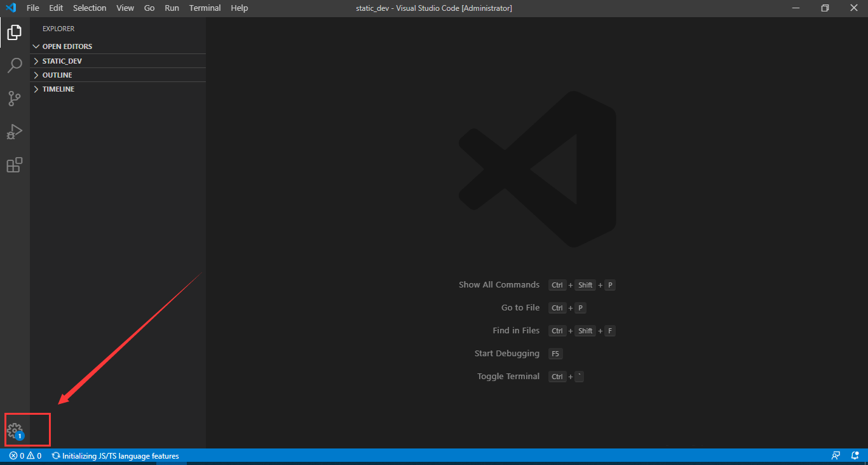Viewport: 868px width, 465px height.
Task: Open the notifications bell in status bar
Action: (855, 455)
